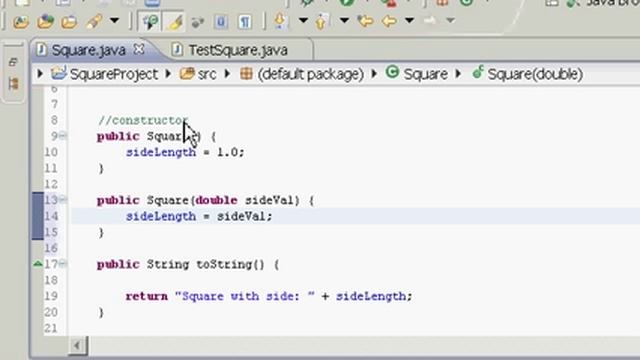Click line number 19 in the gutter

coord(51,296)
